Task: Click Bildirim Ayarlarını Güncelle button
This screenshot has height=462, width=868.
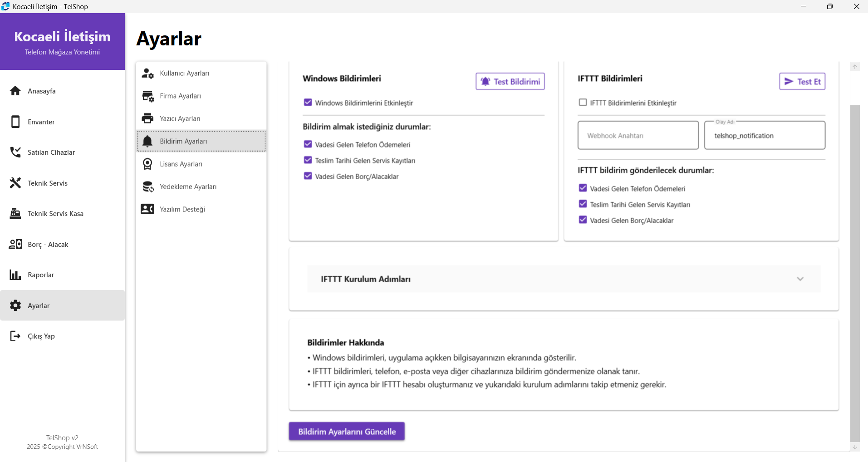Action: [347, 431]
